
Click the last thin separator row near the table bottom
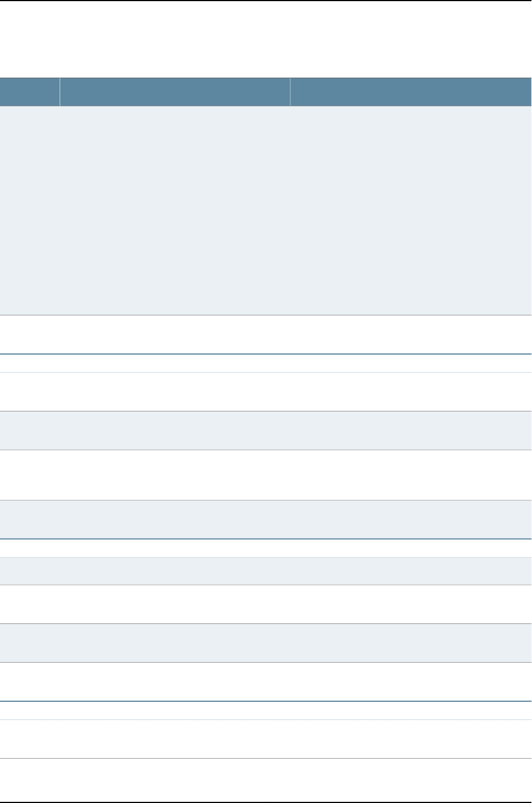[x=266, y=710]
